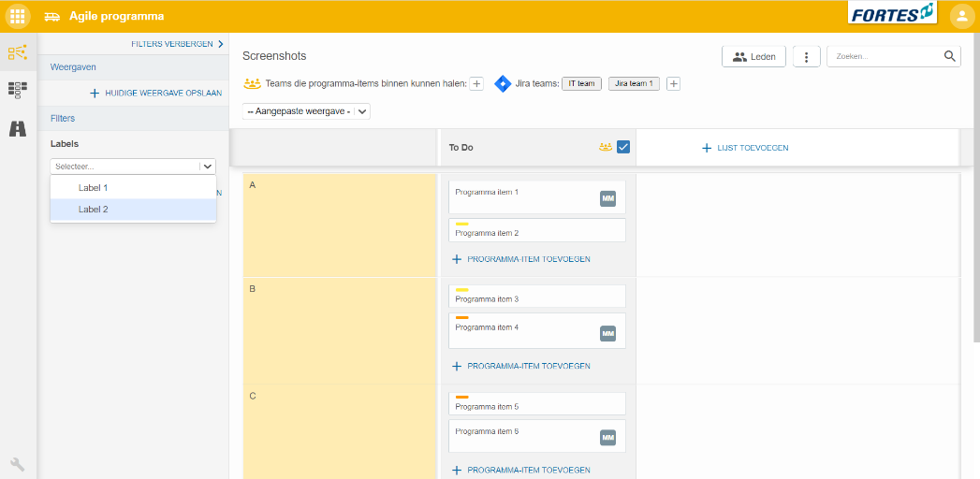Click the search magnifier icon
980x479 pixels.
(949, 56)
